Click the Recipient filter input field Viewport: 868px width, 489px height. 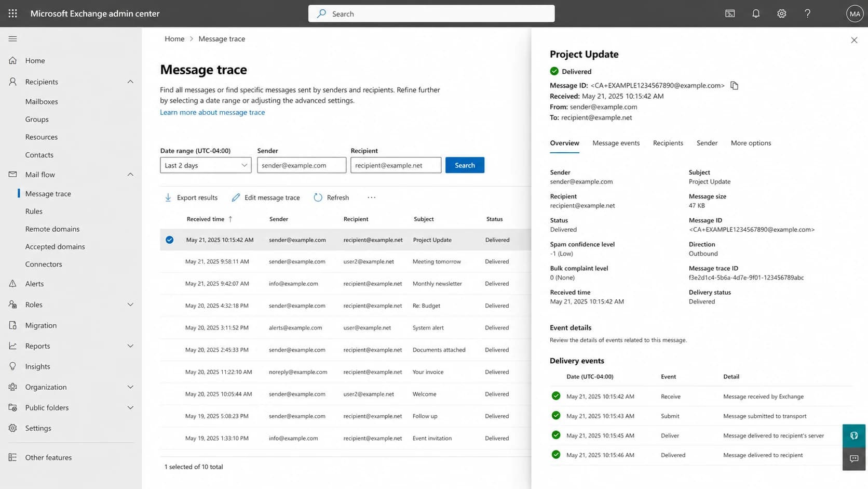tap(396, 165)
